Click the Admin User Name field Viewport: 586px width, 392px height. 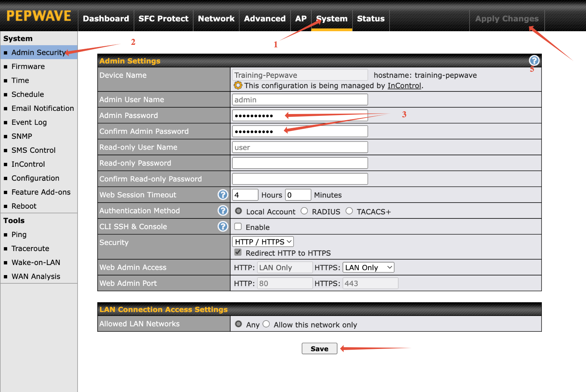click(300, 99)
